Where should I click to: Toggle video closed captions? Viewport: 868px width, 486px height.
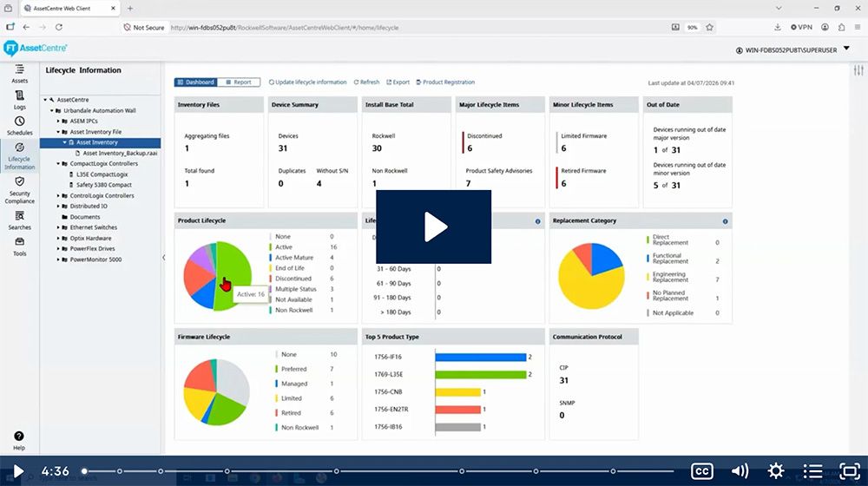click(701, 471)
